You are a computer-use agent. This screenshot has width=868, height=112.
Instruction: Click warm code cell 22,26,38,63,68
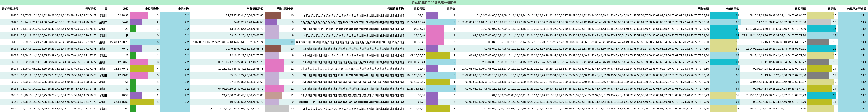pos(416,89)
